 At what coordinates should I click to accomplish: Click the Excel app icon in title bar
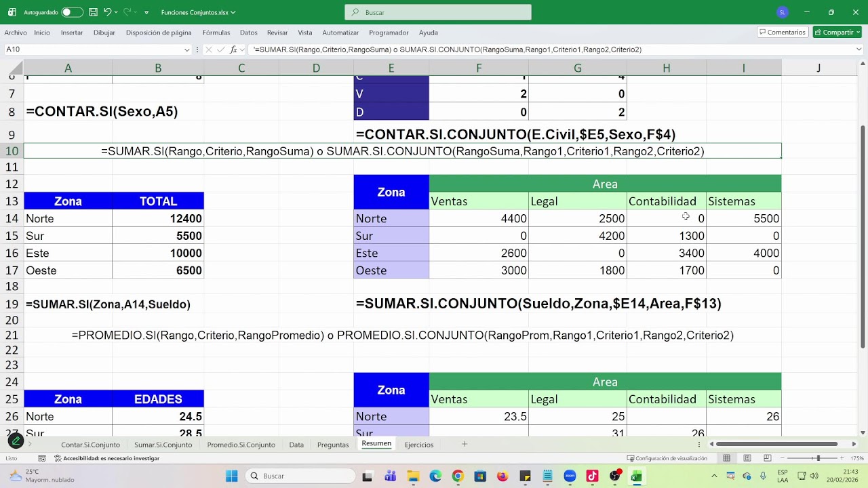pyautogui.click(x=11, y=12)
